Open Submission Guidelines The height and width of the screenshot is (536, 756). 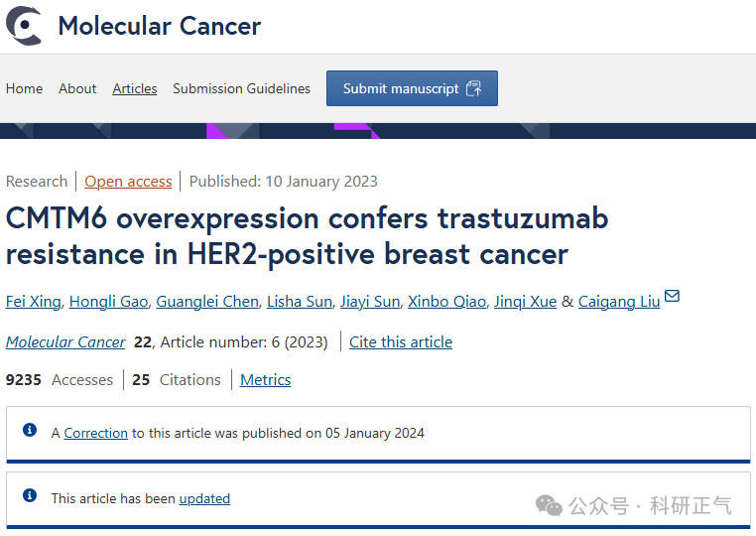[241, 88]
